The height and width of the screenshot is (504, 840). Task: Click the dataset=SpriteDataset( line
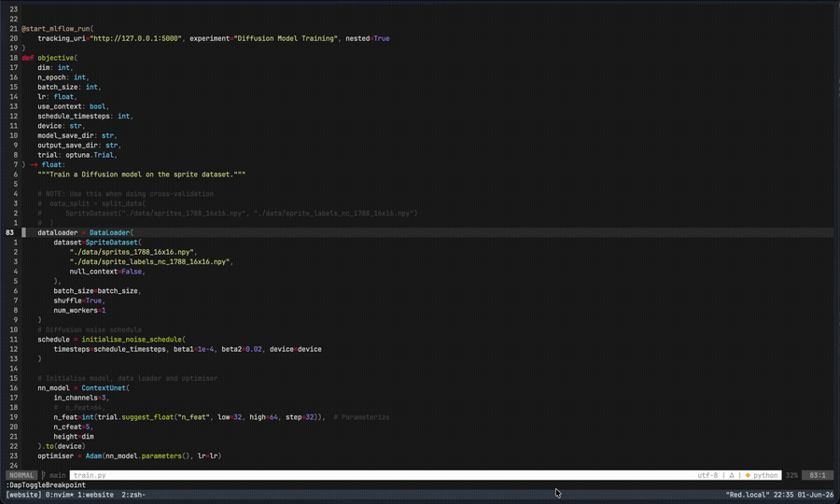coord(97,243)
